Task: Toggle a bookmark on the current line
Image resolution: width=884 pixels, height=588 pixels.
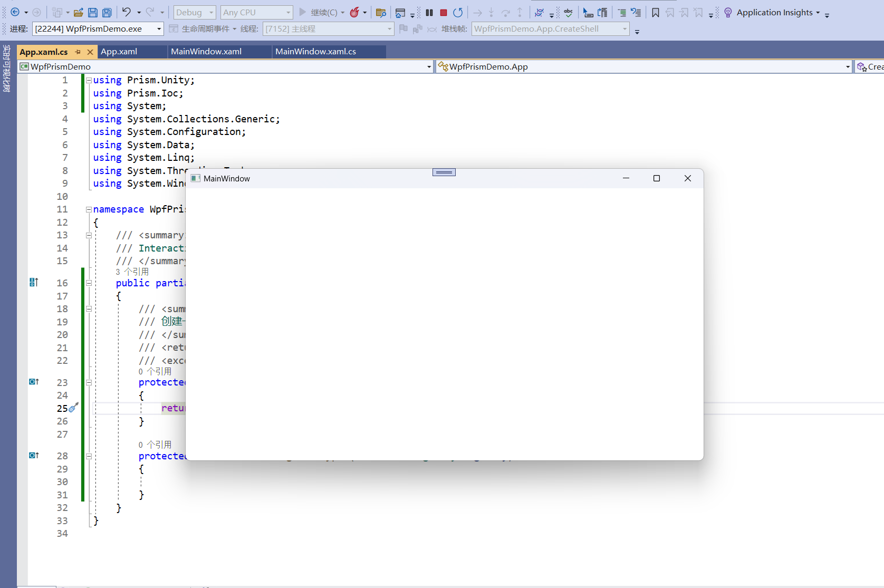Action: coord(656,13)
